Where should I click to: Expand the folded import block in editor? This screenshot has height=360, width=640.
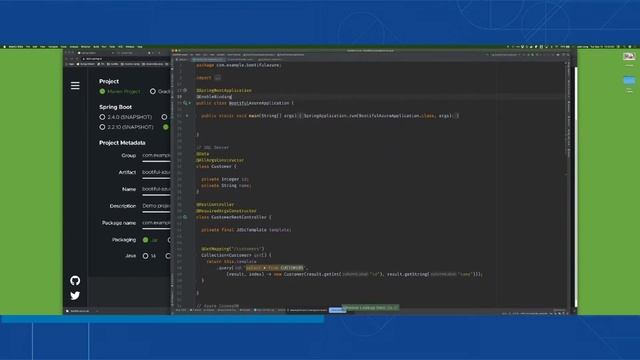tap(218, 78)
